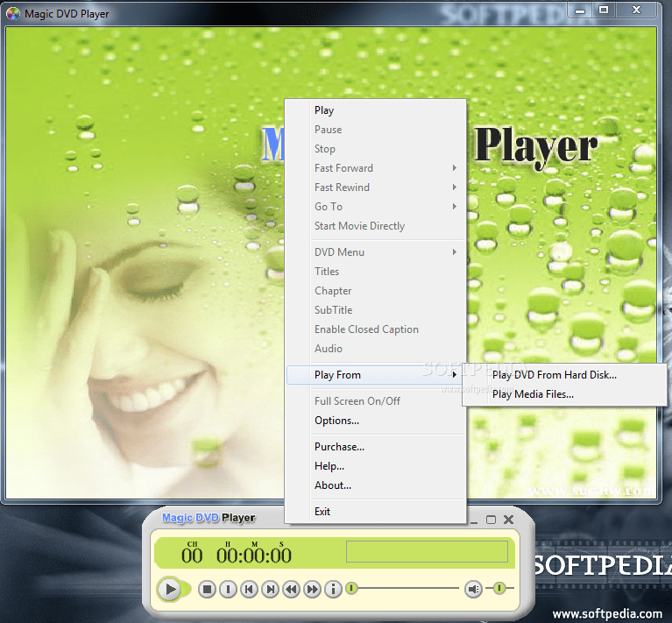
Task: Select SubTitle menu entry
Action: tap(376, 310)
